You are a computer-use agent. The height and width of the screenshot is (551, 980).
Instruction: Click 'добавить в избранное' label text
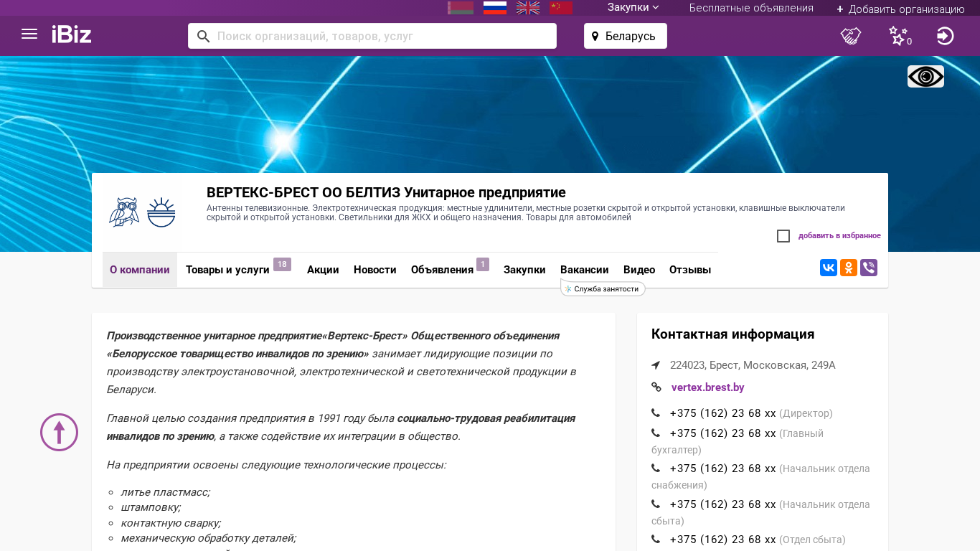839,236
